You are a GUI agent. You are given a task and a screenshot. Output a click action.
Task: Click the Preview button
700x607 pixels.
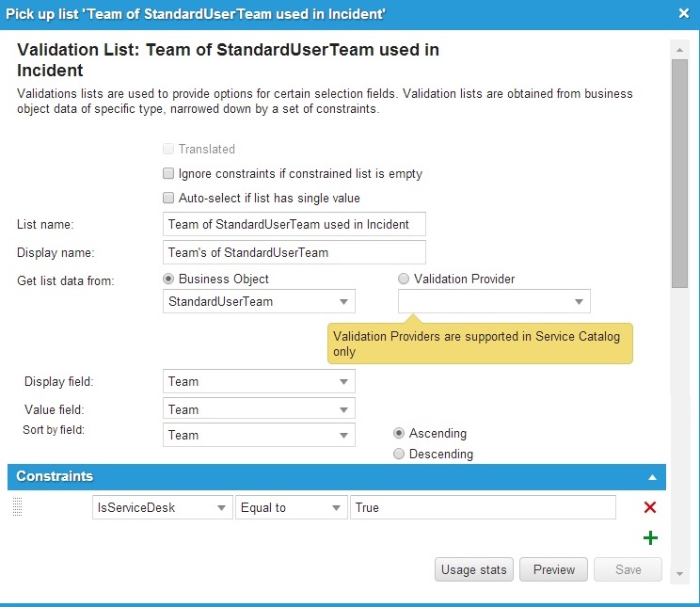(553, 569)
